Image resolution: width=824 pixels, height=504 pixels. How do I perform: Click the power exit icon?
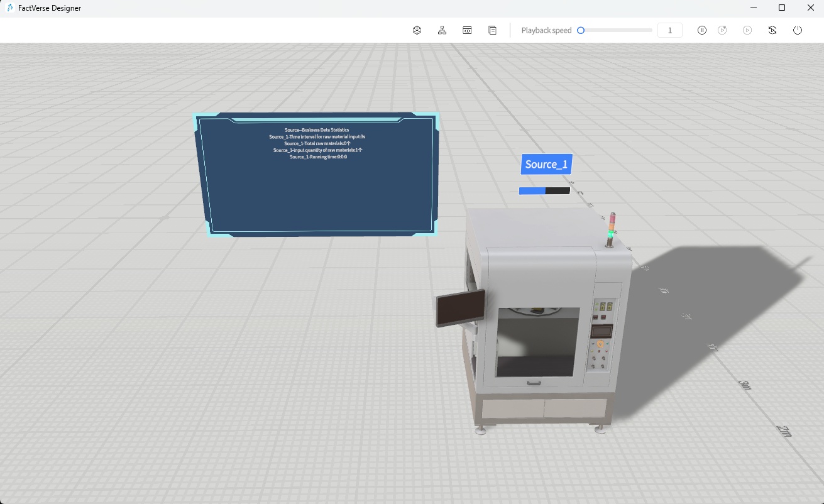pyautogui.click(x=798, y=30)
